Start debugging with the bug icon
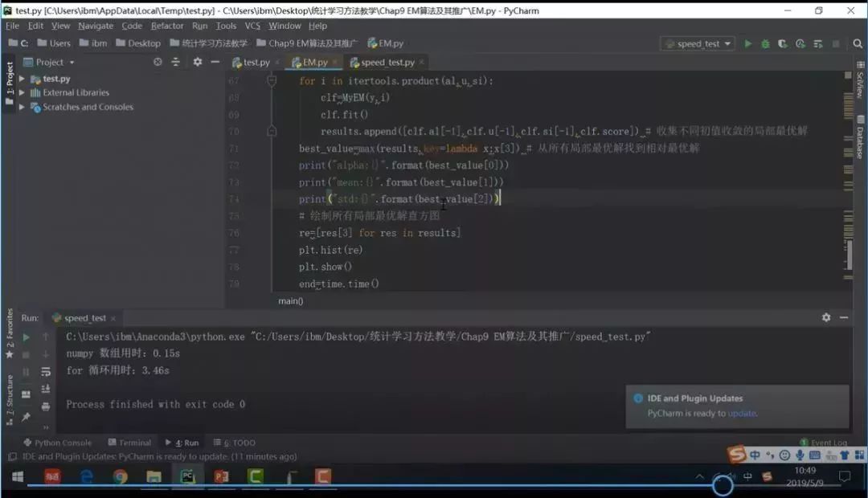The height and width of the screenshot is (498, 868). pos(765,43)
